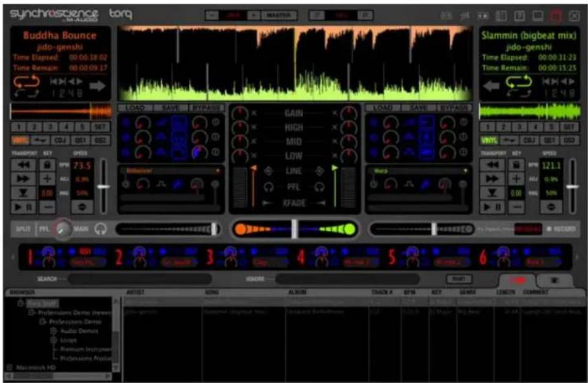
Task: Toggle BYPASS on right effects rack
Action: point(454,108)
